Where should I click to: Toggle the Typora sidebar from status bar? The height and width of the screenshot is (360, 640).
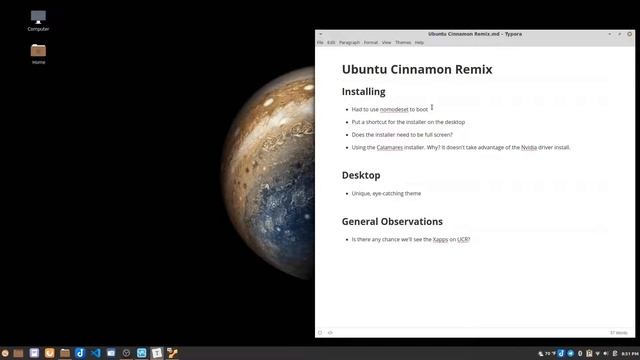pos(320,333)
